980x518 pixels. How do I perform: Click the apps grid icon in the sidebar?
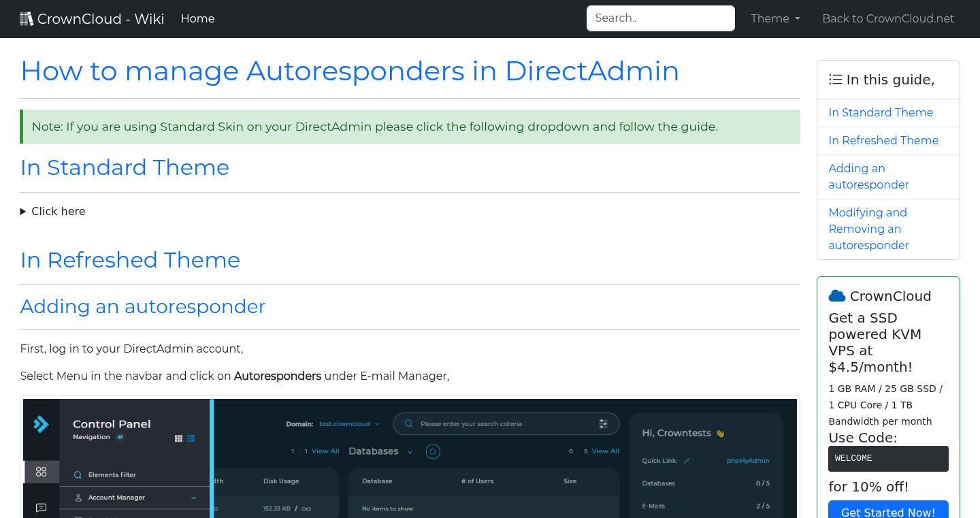(x=42, y=472)
